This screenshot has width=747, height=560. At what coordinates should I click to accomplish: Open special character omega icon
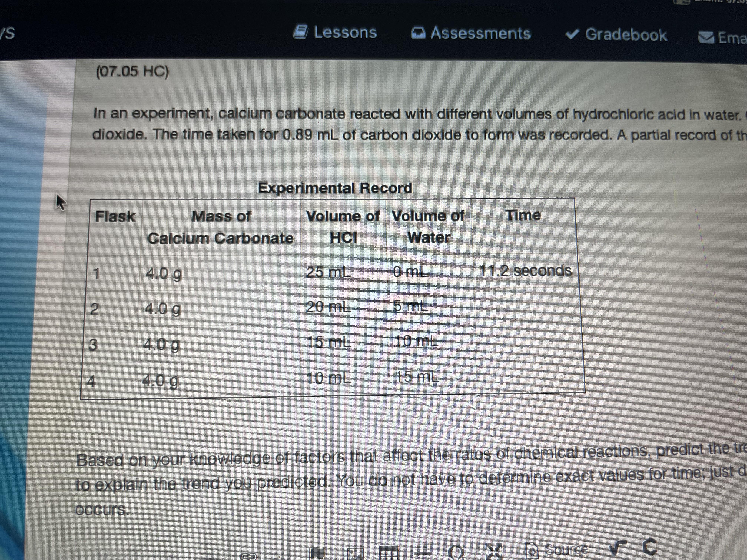(x=456, y=552)
